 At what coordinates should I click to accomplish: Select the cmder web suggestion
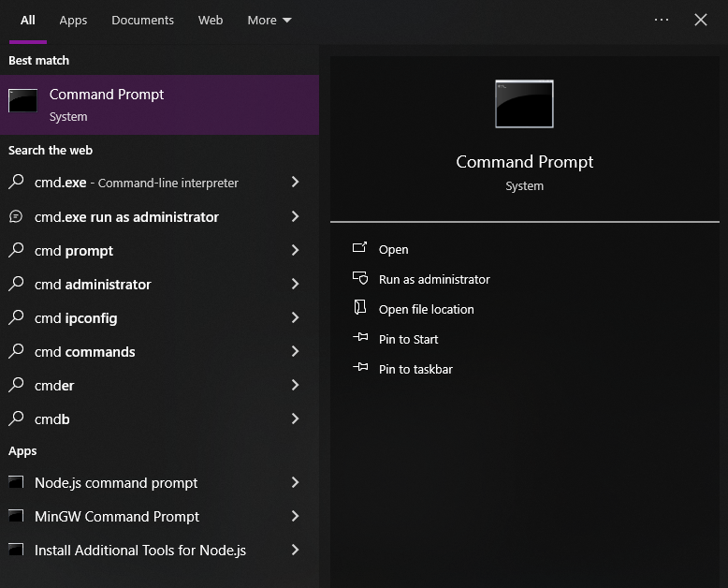pos(159,386)
